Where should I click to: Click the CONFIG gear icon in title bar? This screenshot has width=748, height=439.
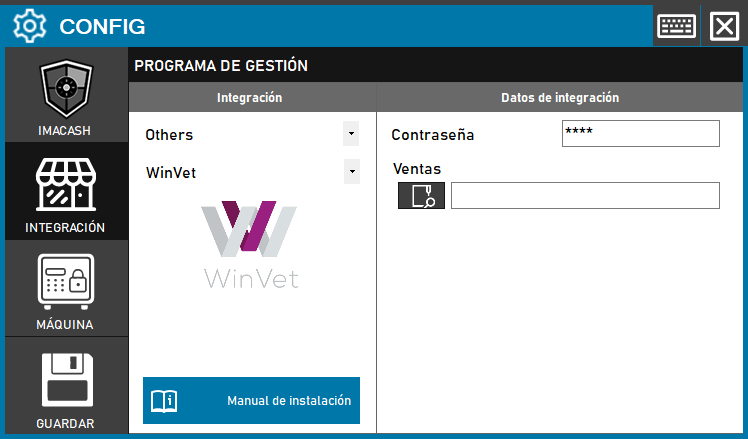point(30,25)
